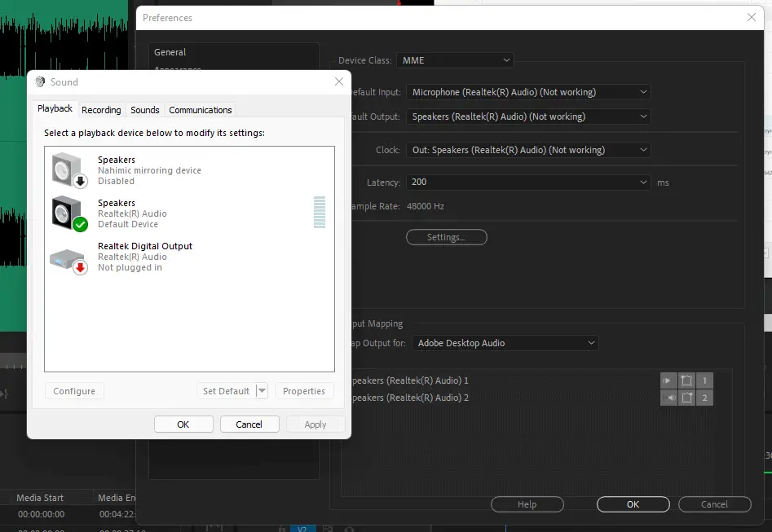Click the 00:00:00:00 Media Start cell
This screenshot has width=772, height=532.
click(x=42, y=514)
